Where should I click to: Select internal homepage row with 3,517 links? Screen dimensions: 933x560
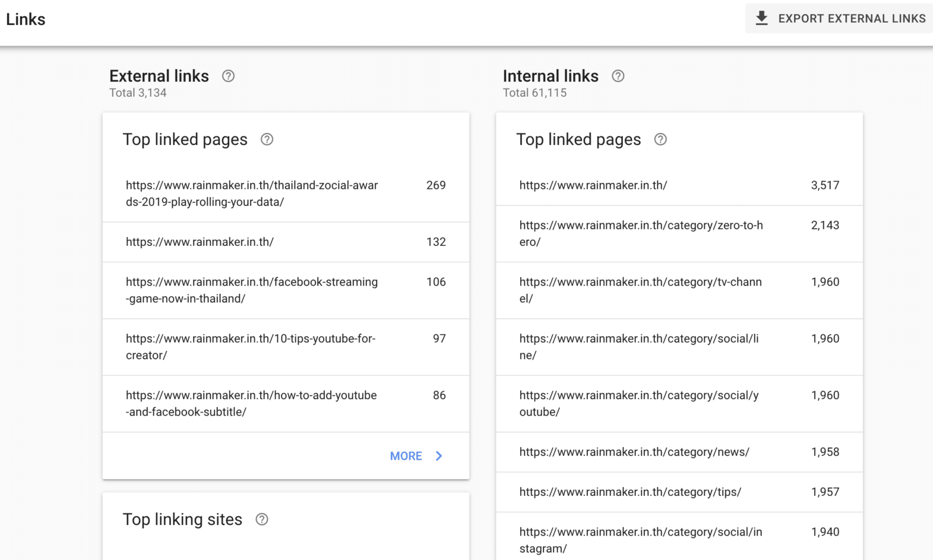679,185
